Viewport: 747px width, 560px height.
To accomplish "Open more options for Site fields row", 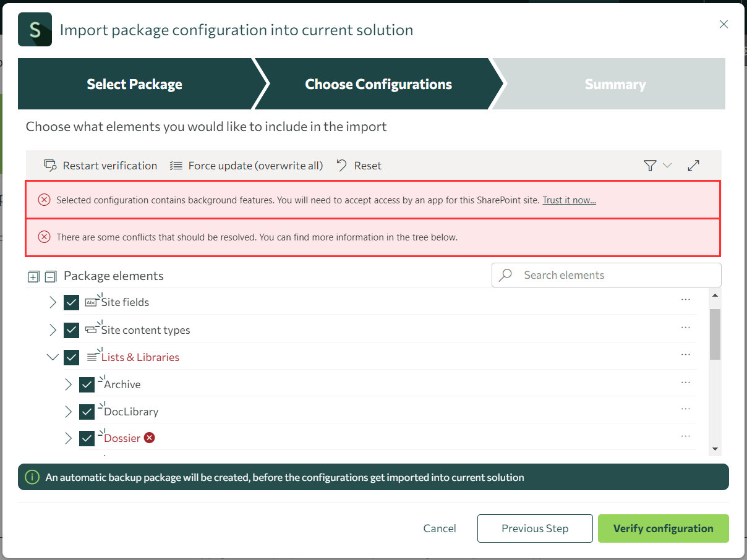I will pos(685,300).
